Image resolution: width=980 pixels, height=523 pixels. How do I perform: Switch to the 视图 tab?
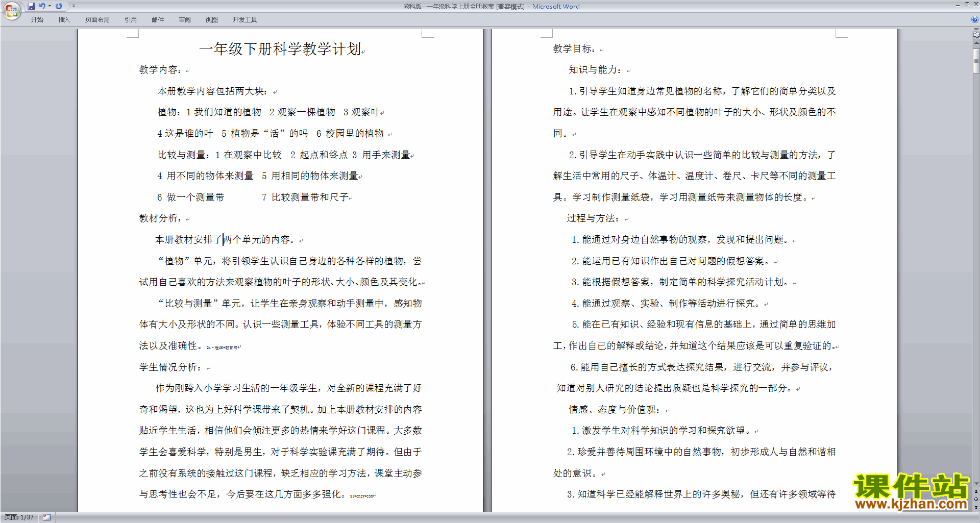pyautogui.click(x=212, y=20)
